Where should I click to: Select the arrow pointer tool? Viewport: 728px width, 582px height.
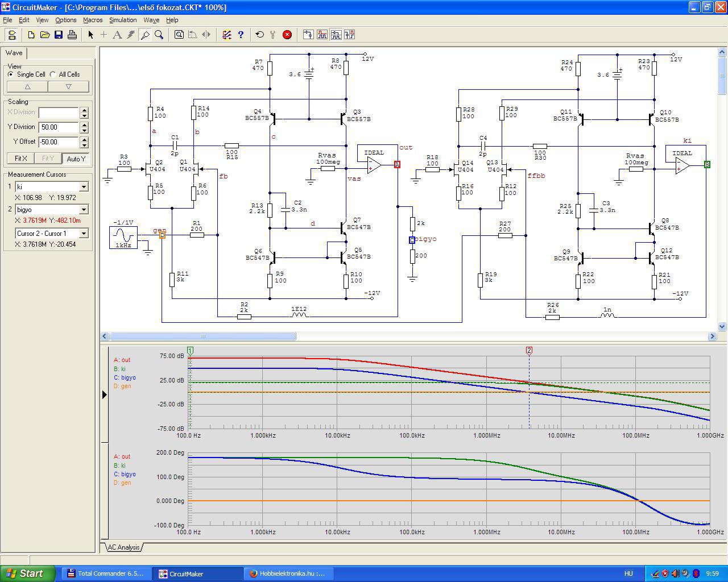[90, 35]
